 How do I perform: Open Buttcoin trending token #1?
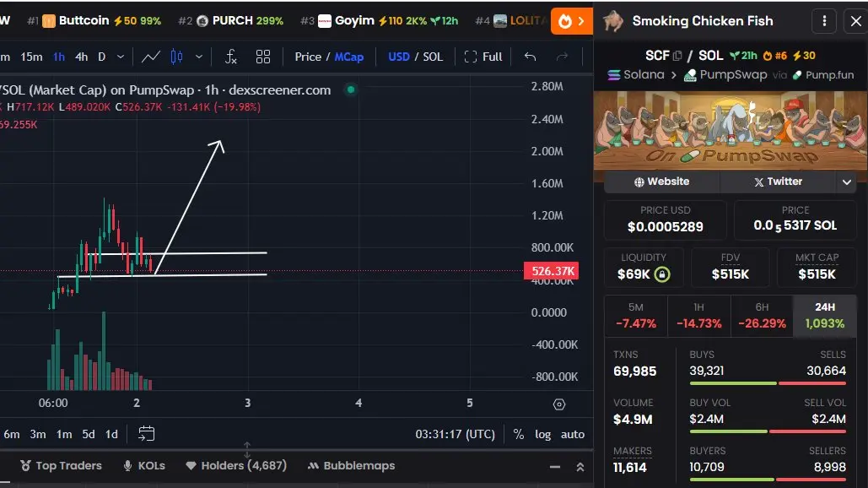point(94,20)
